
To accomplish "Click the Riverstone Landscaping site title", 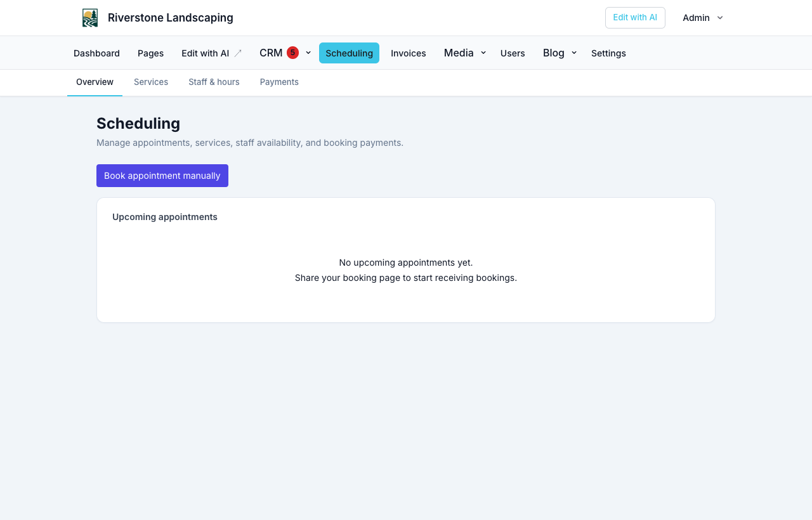I will point(171,18).
